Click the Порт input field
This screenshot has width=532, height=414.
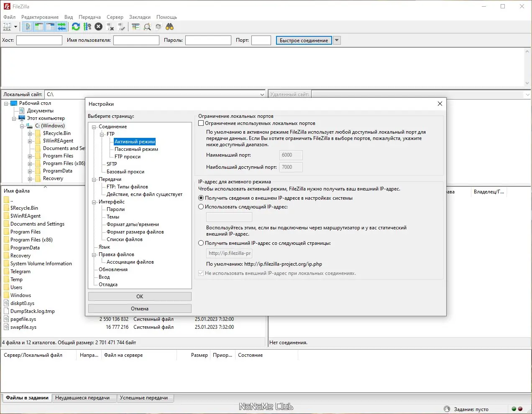[261, 40]
